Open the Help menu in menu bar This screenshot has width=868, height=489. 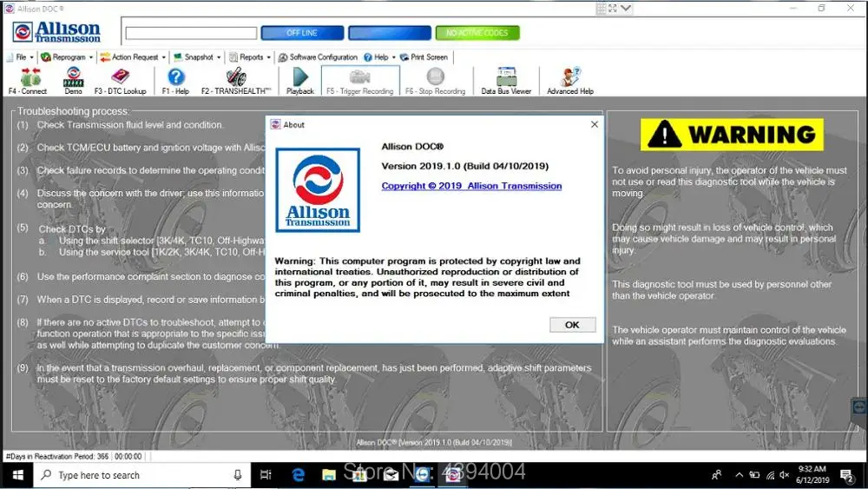[380, 57]
